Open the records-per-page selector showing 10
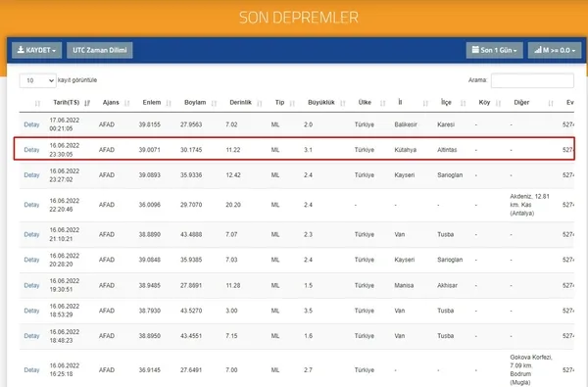This screenshot has width=588, height=387. click(x=37, y=80)
